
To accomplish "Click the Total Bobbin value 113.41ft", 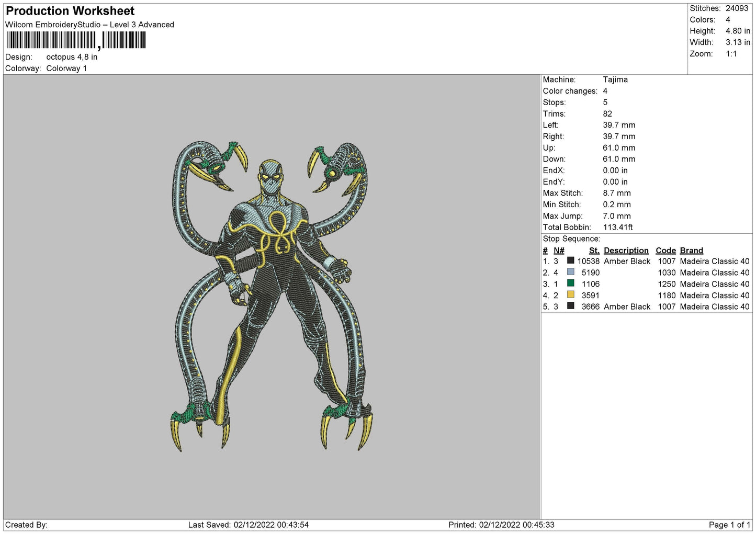I will click(x=618, y=228).
